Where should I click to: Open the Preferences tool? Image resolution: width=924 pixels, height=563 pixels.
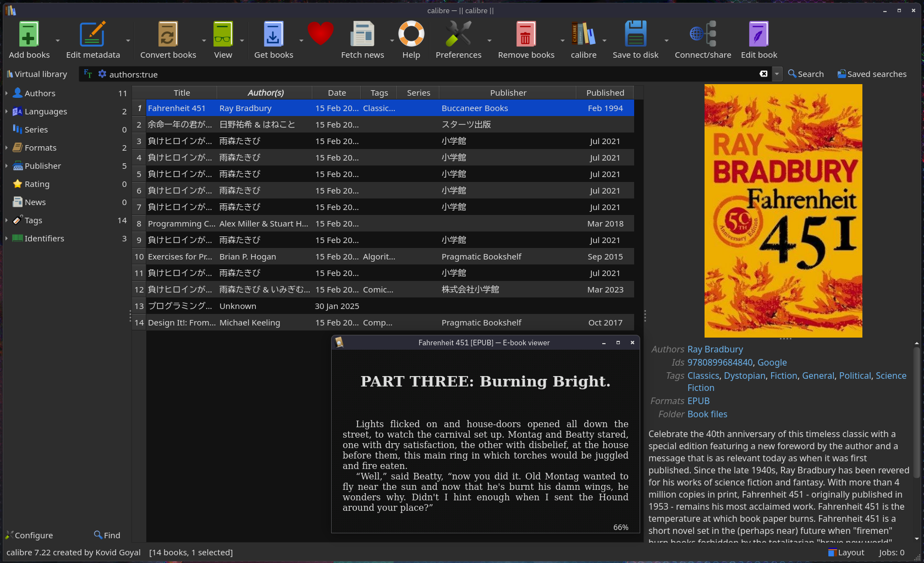point(458,35)
